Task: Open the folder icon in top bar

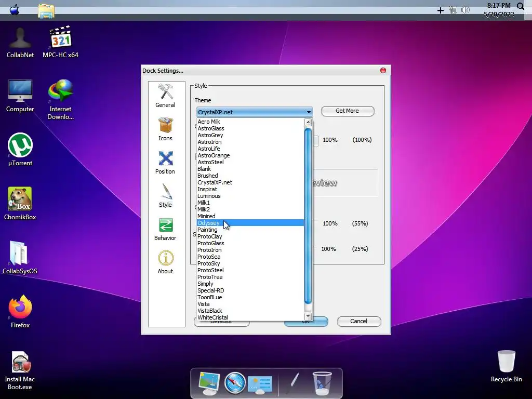Action: point(46,11)
